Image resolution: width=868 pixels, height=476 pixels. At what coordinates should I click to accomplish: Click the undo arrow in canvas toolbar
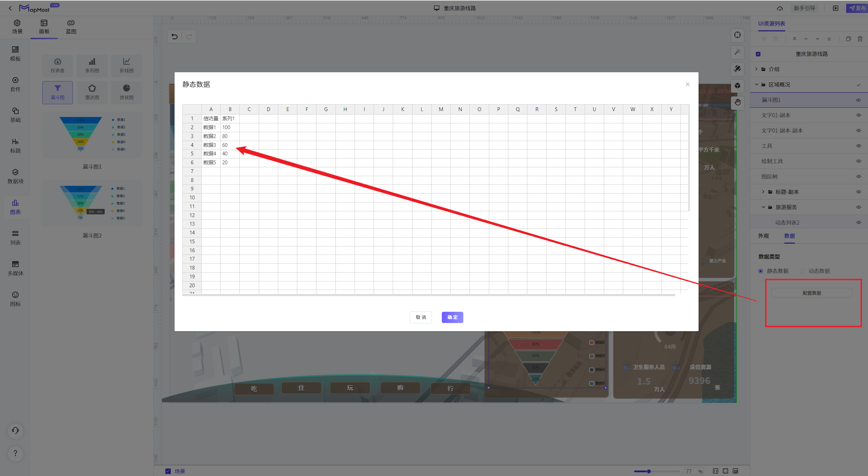pyautogui.click(x=175, y=36)
